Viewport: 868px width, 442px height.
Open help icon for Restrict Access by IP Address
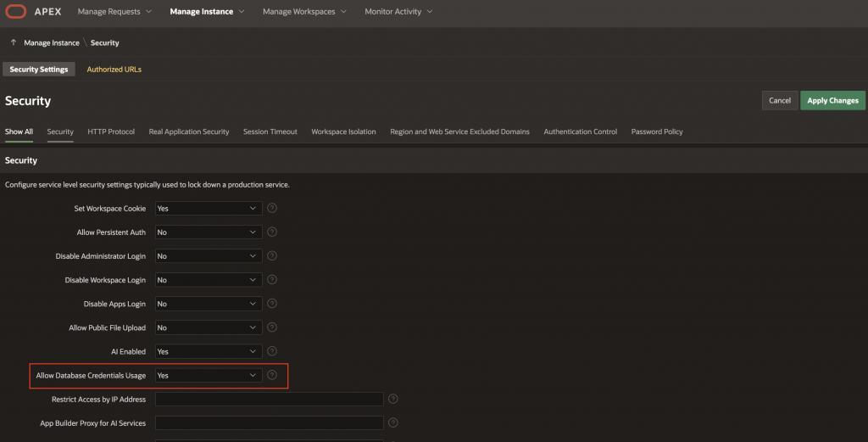click(392, 399)
